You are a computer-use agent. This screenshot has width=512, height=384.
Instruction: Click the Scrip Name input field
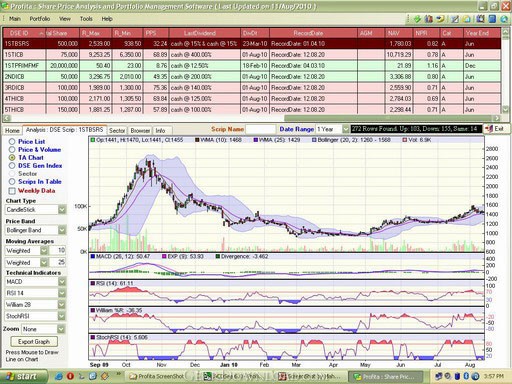(x=260, y=129)
